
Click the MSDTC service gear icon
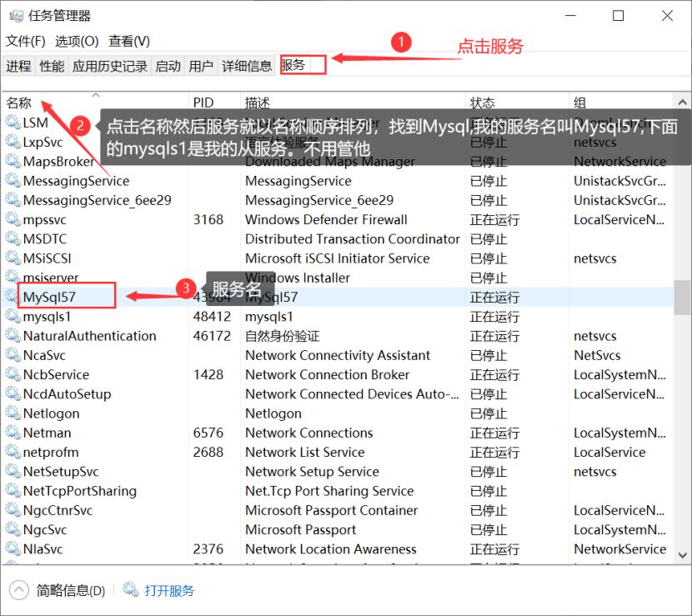(x=12, y=238)
